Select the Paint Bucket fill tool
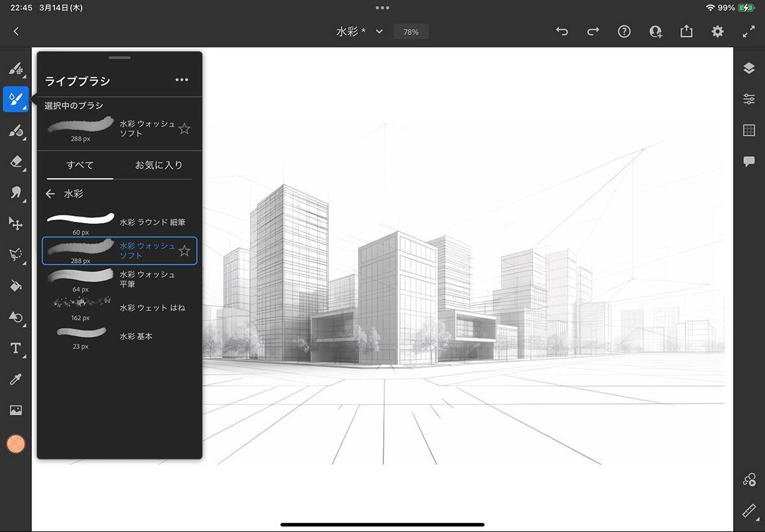The height and width of the screenshot is (532, 765). 16,286
